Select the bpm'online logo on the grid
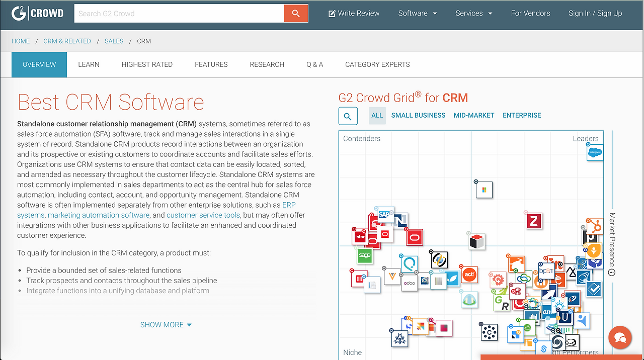644x360 pixels. coord(546,271)
